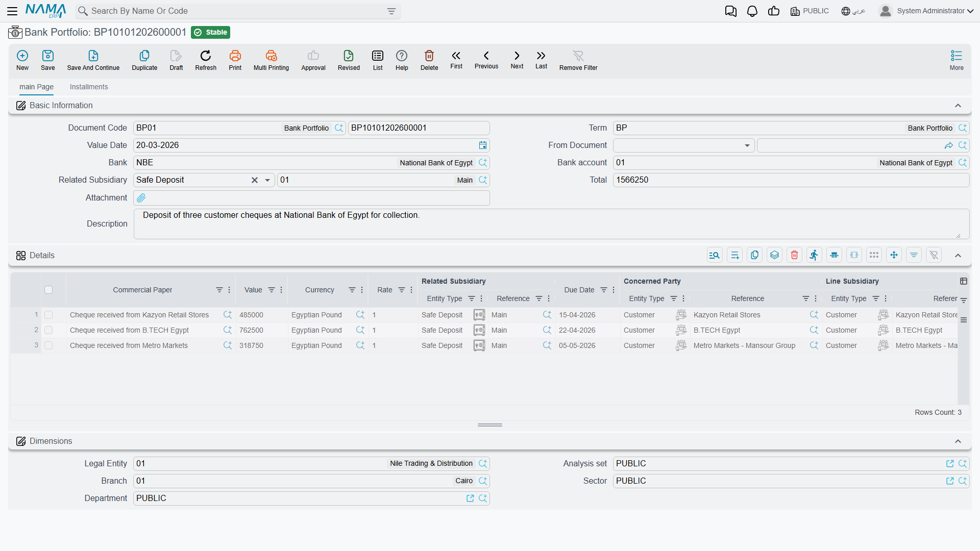Click the PUBLIC company selector
Viewport: 980px width, 551px height.
[x=810, y=11]
